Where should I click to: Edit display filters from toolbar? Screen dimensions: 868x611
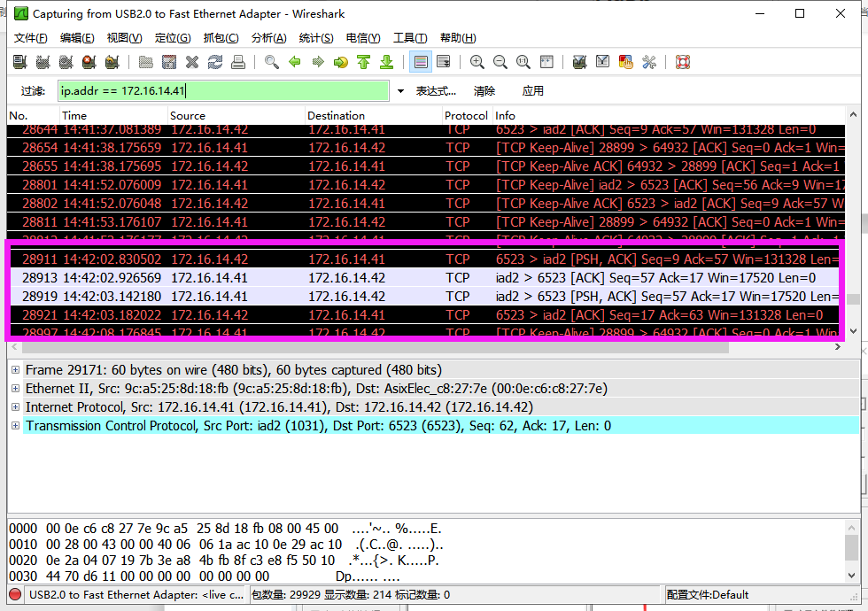[x=603, y=62]
